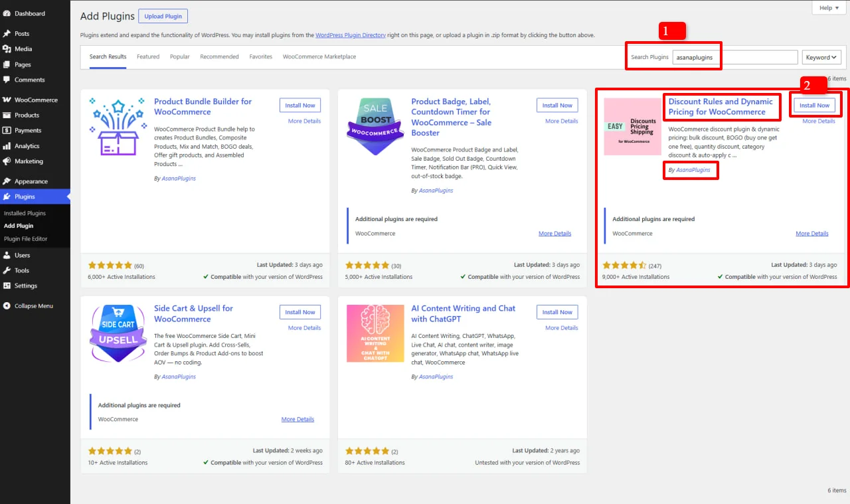Switch to the Popular tab
The width and height of the screenshot is (850, 504).
[x=180, y=57]
